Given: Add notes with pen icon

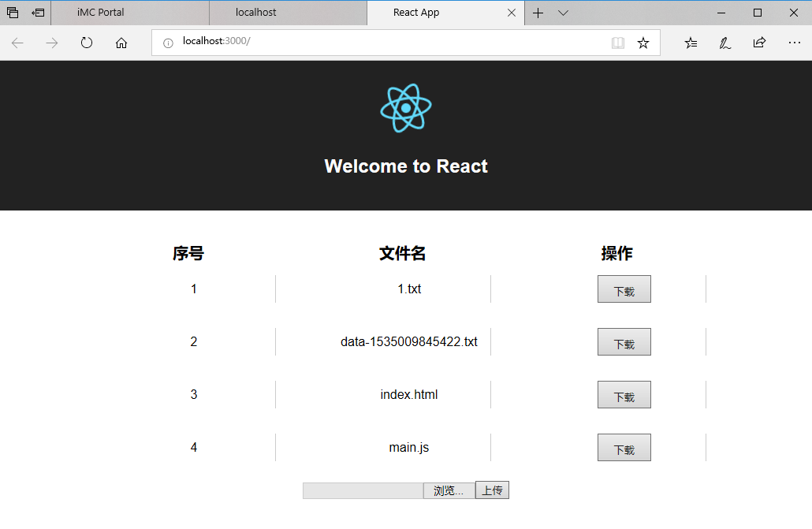Looking at the screenshot, I should 725,43.
